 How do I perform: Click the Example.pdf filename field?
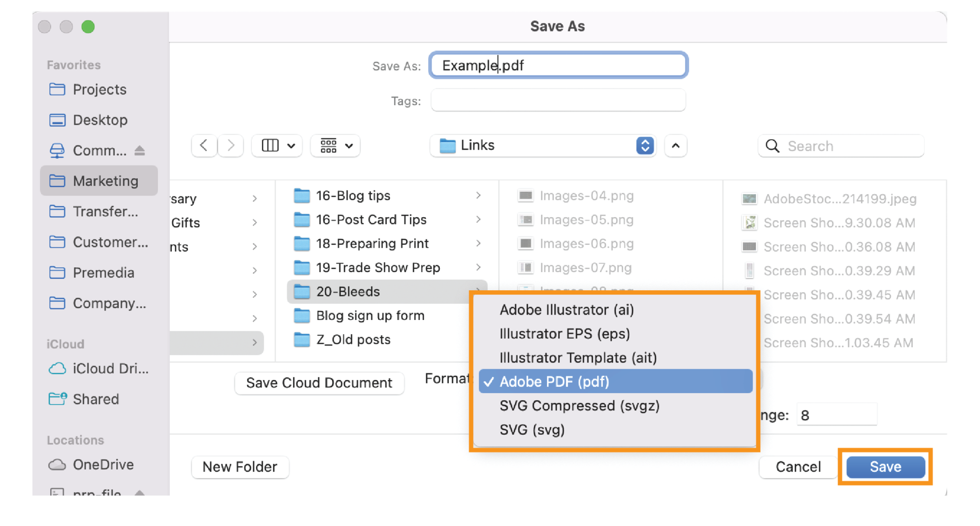click(x=557, y=66)
